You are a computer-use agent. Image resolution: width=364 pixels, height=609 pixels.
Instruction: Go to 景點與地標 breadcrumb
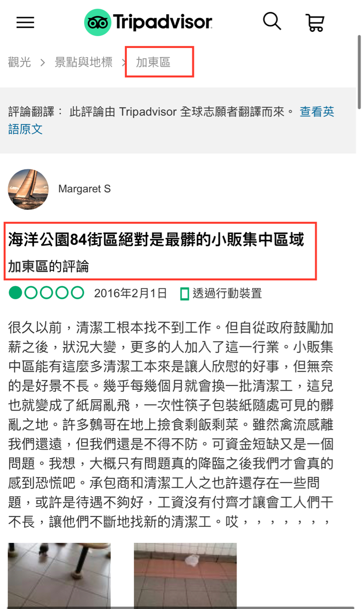(84, 62)
